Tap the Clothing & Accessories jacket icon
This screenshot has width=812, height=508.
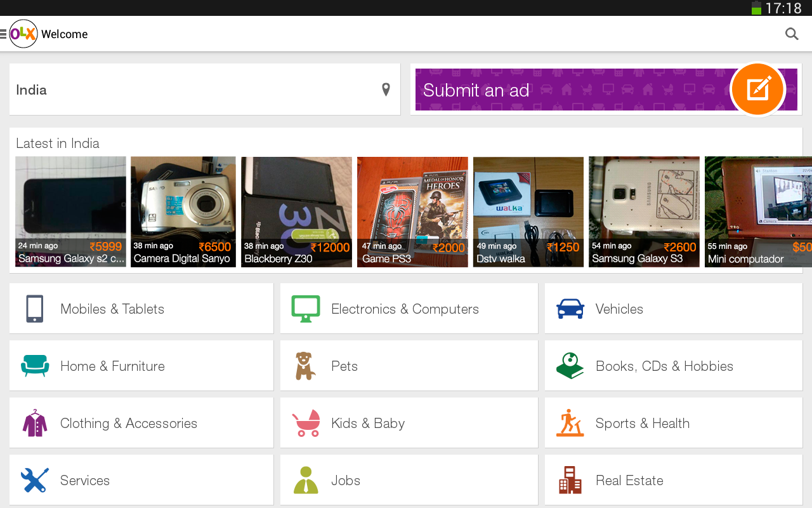click(35, 423)
